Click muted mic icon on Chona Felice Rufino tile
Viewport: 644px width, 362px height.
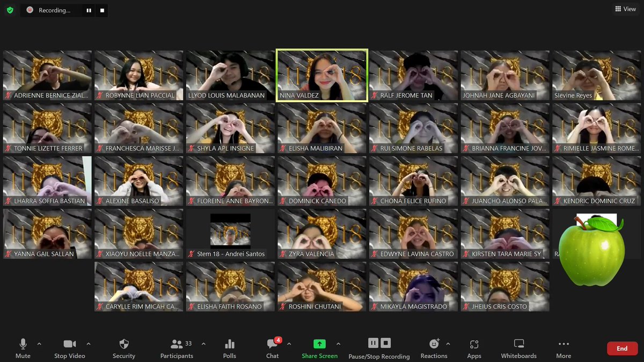pos(375,201)
